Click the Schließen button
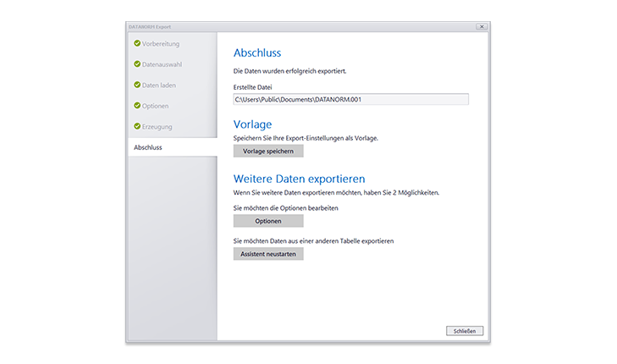The image size is (617, 364). tap(465, 331)
